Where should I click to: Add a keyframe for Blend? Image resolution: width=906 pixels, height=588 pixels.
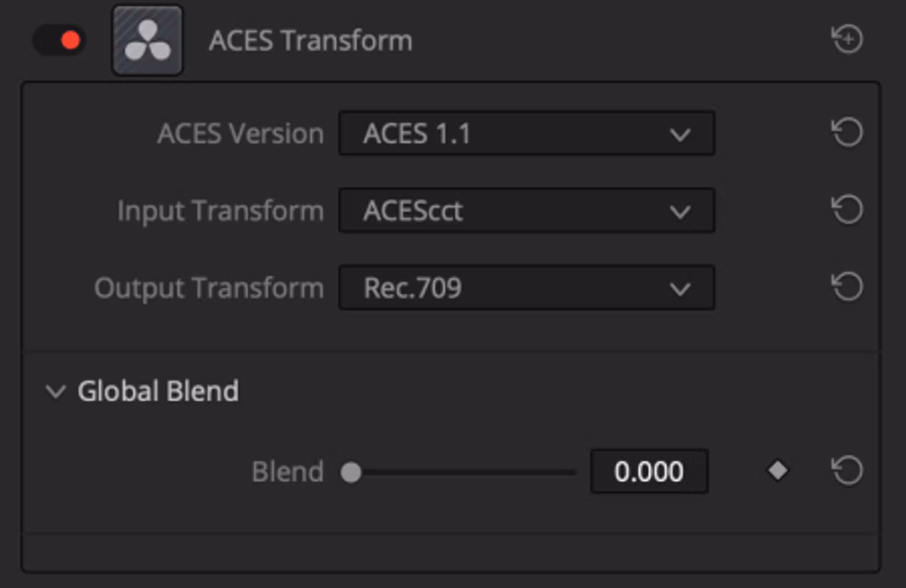[x=777, y=471]
